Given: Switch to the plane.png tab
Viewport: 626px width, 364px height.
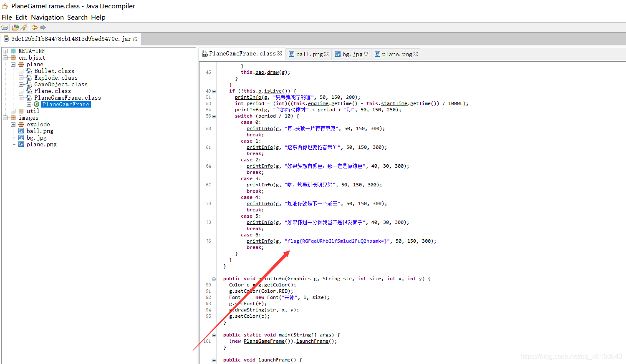Looking at the screenshot, I should pos(397,54).
